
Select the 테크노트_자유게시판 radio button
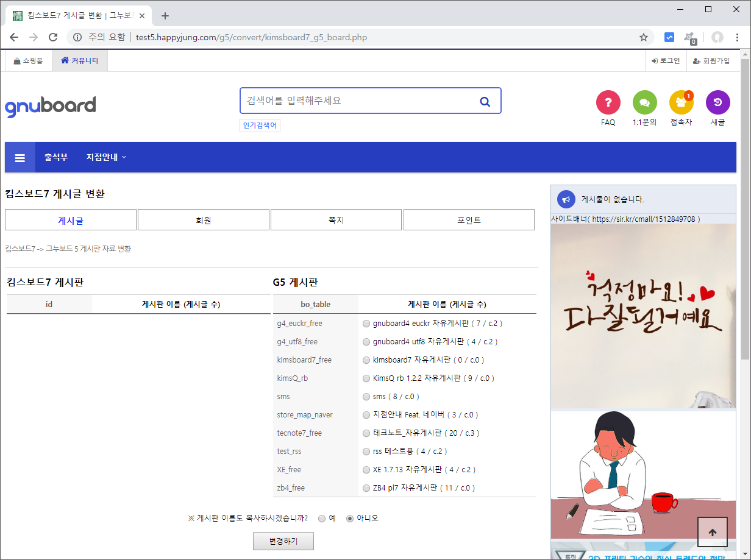(366, 433)
